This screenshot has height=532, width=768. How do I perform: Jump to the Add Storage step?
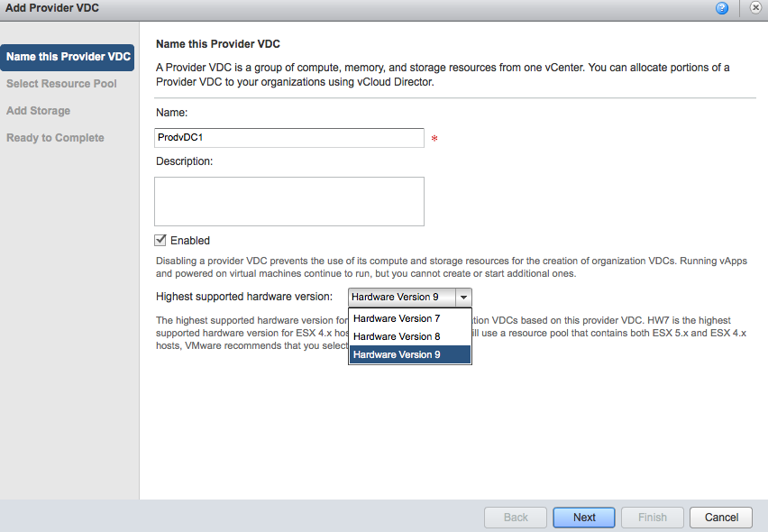pos(38,111)
